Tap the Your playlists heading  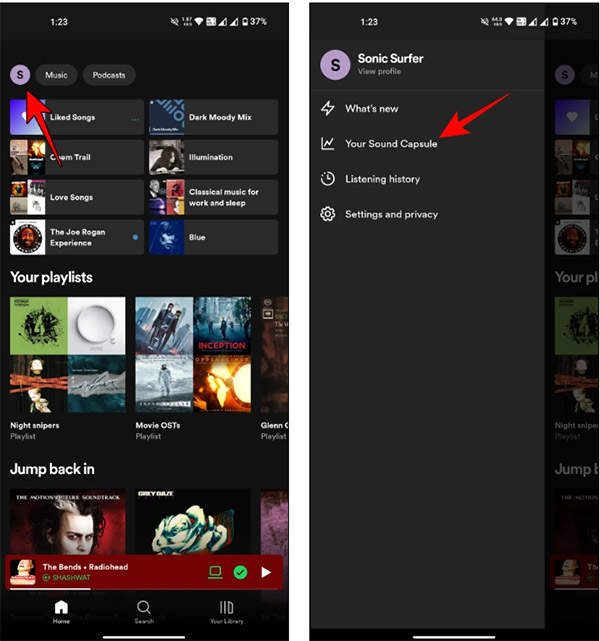51,277
